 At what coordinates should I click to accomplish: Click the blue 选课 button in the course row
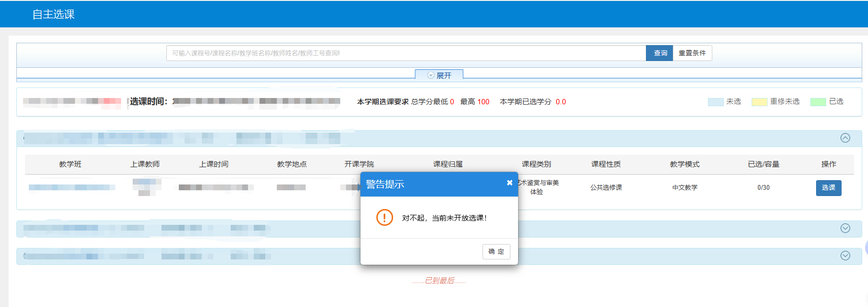pyautogui.click(x=828, y=188)
